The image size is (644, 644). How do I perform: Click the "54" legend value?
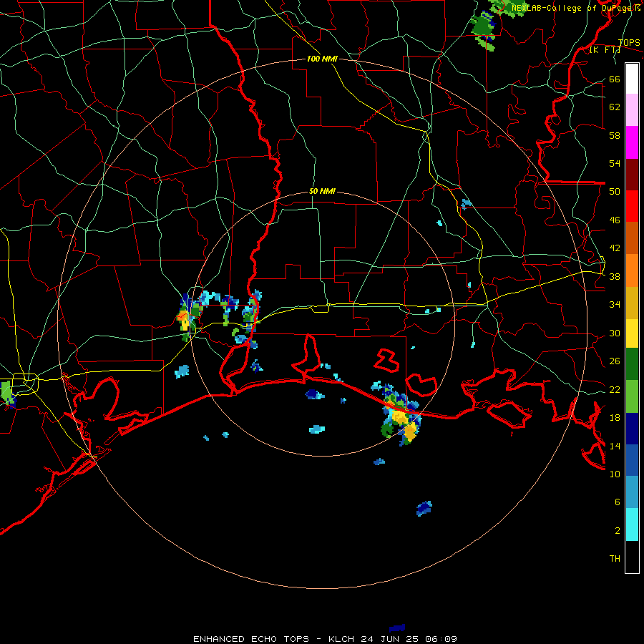tap(615, 163)
